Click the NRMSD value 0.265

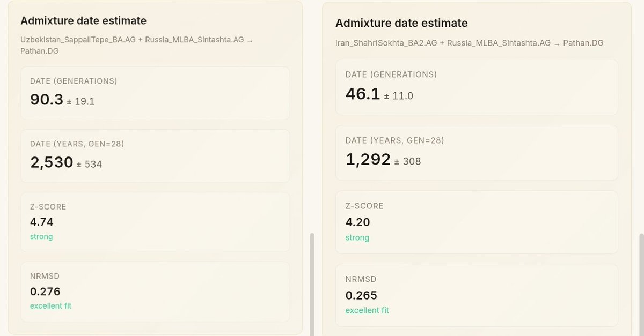[x=361, y=295]
